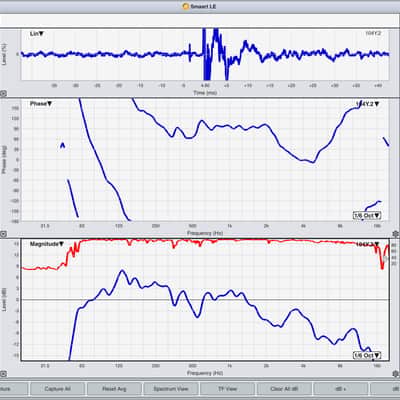Viewport: 400px width, 400px height.
Task: Click the coherence threshold slider handle
Action: (x=386, y=259)
